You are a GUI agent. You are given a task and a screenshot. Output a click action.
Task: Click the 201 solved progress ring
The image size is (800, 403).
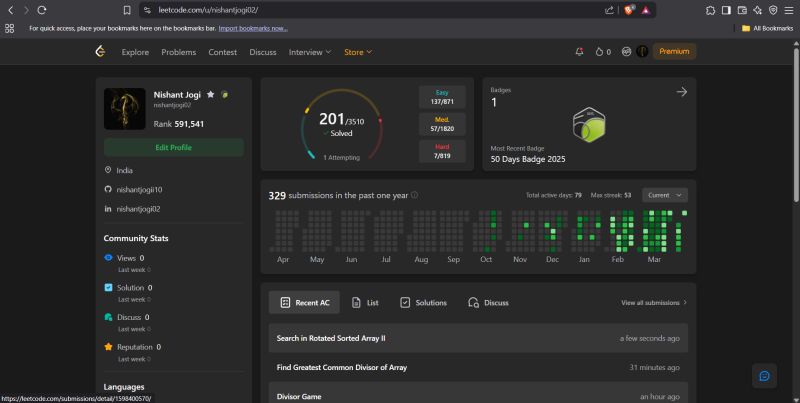click(x=341, y=125)
